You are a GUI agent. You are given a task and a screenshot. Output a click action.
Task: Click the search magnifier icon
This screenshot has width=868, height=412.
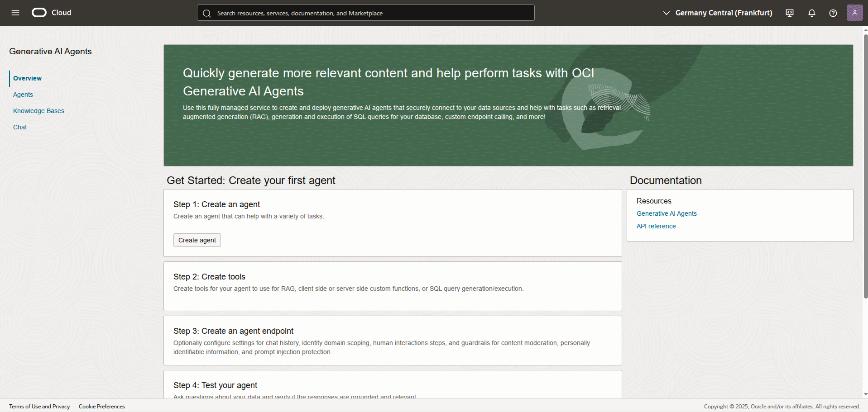click(x=207, y=13)
